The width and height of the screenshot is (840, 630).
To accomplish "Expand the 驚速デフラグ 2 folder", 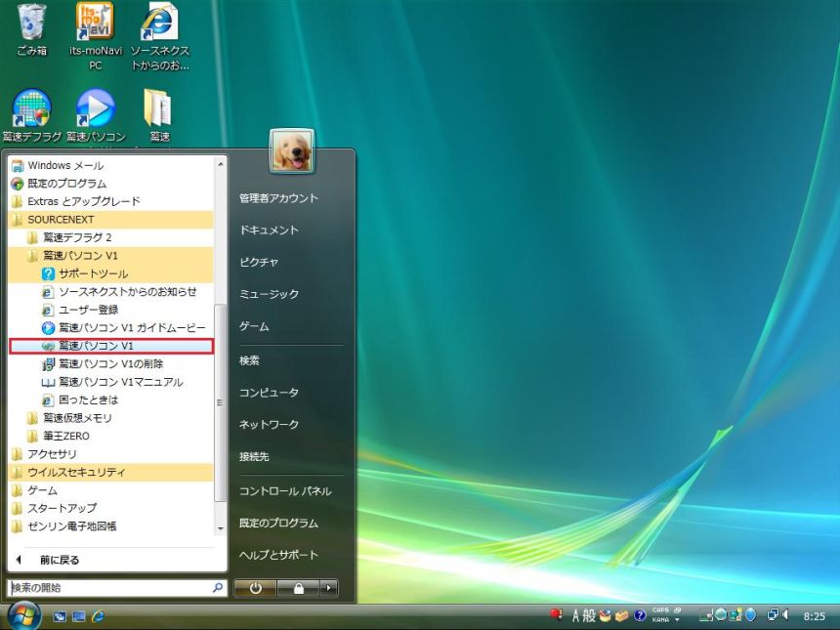I will pyautogui.click(x=111, y=237).
